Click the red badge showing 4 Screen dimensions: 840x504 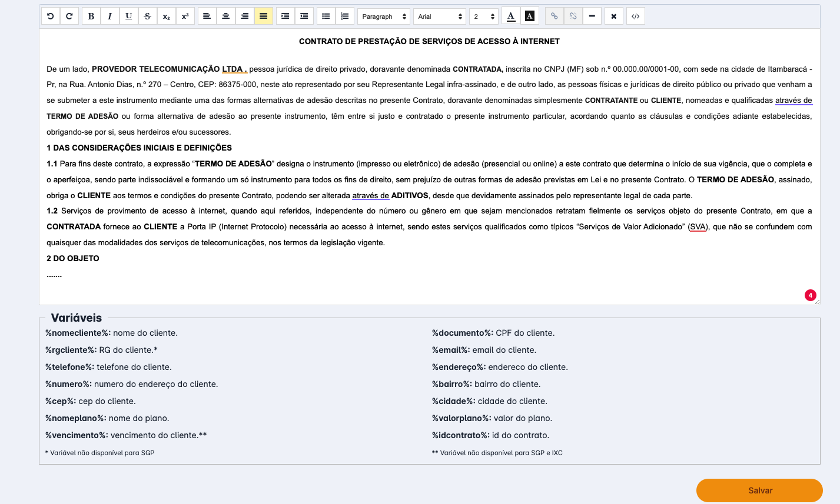tap(810, 295)
